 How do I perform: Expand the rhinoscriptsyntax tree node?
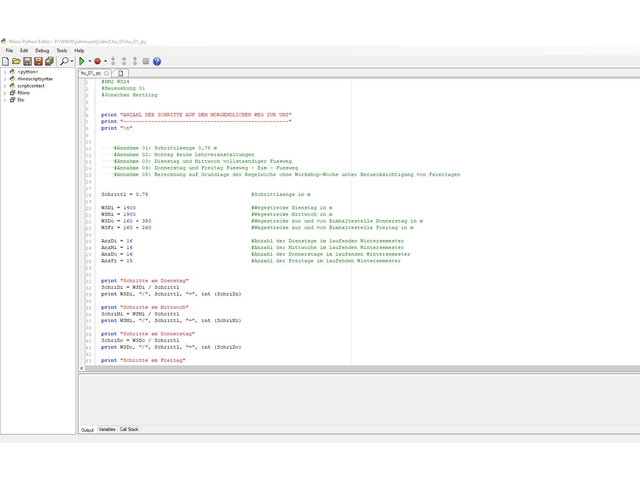(5, 79)
